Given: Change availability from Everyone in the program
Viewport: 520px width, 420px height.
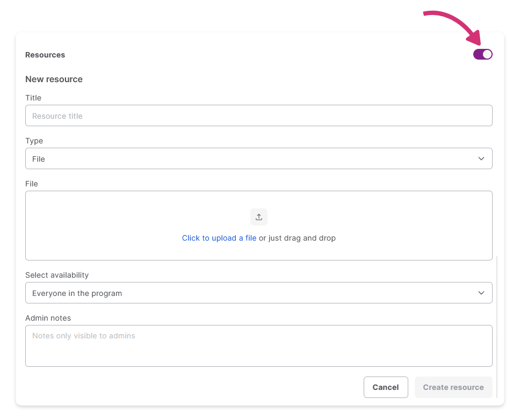Looking at the screenshot, I should coord(259,293).
